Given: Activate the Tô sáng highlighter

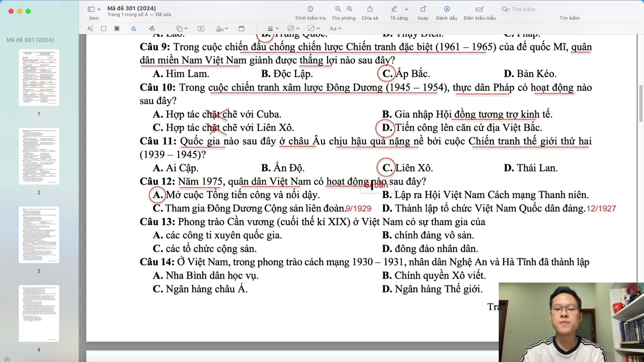Looking at the screenshot, I should (394, 9).
